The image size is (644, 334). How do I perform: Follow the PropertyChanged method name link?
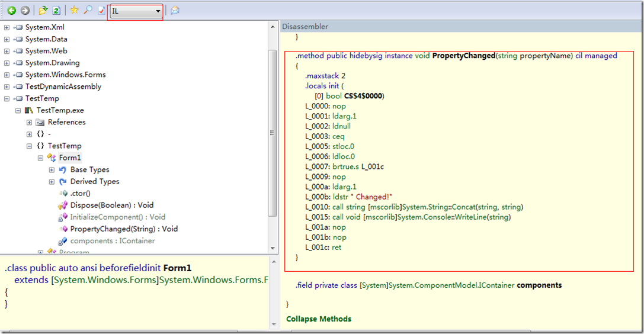point(464,56)
